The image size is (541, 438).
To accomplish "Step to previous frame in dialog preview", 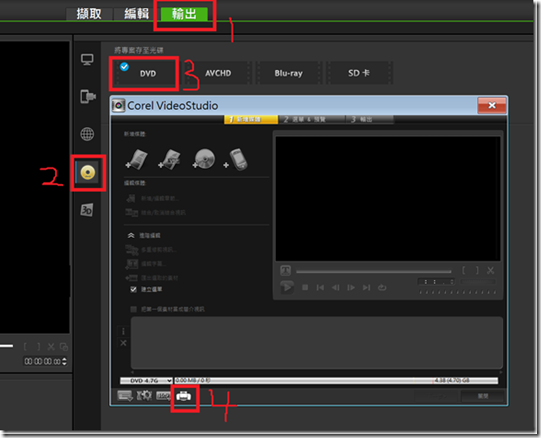I will pyautogui.click(x=335, y=287).
